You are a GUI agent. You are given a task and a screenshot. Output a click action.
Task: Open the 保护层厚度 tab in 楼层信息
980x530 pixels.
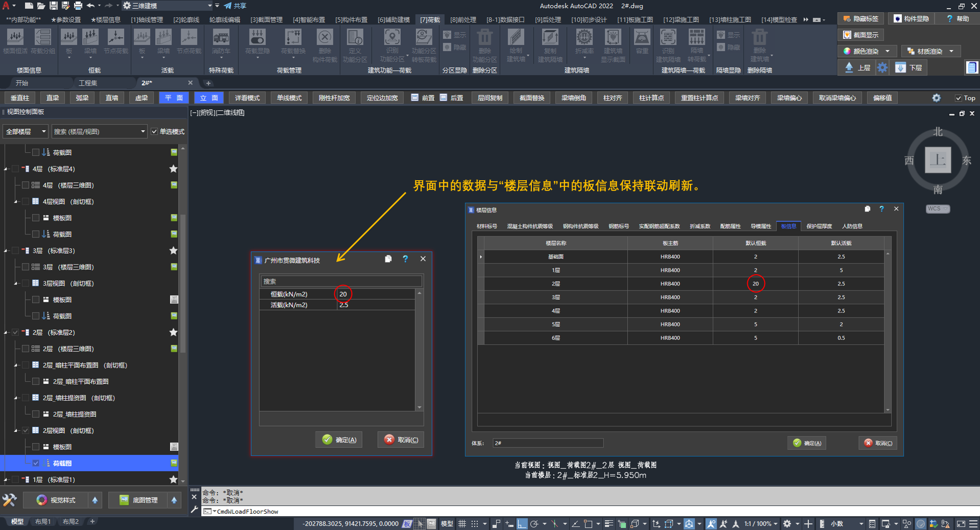pos(819,226)
